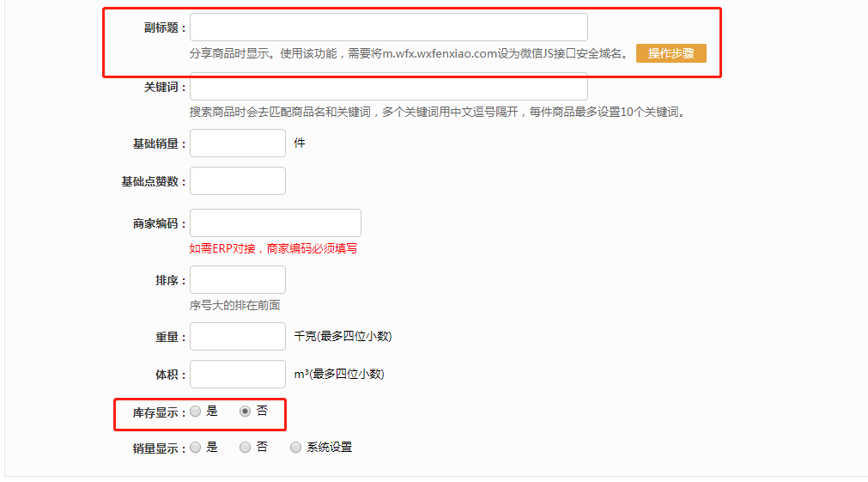The image size is (868, 482).
Task: Click the red ERP对接 warning text
Action: click(273, 248)
